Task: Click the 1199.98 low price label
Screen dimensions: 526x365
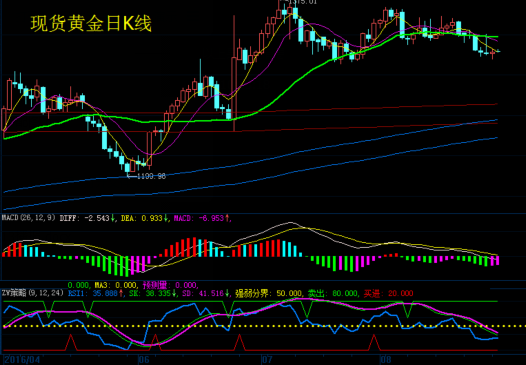Action: [x=151, y=176]
